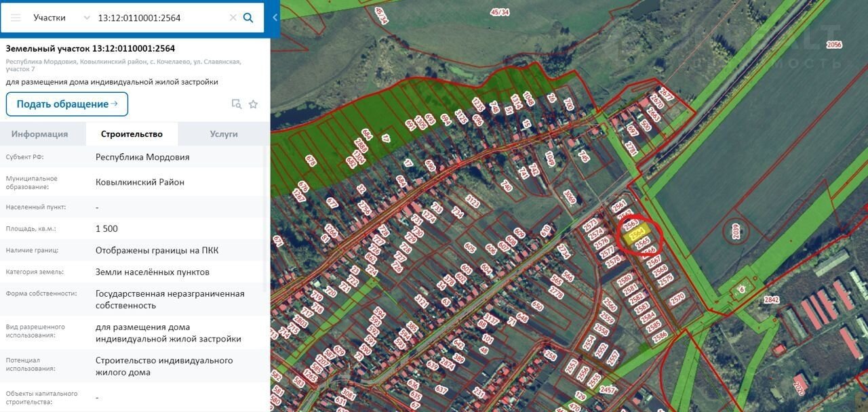This screenshot has height=412, width=868.
Task: Click circular parcel 2039 on the map
Action: coord(736,232)
